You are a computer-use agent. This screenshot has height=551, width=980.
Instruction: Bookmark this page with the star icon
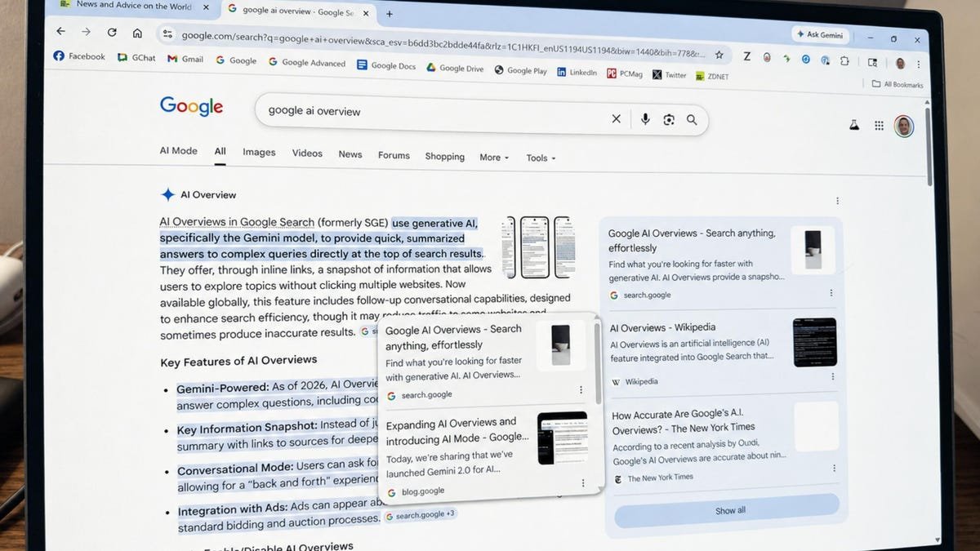(x=719, y=55)
